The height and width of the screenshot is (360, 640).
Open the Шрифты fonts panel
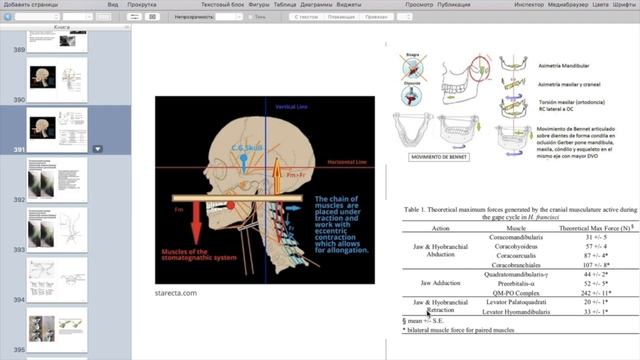click(x=624, y=4)
